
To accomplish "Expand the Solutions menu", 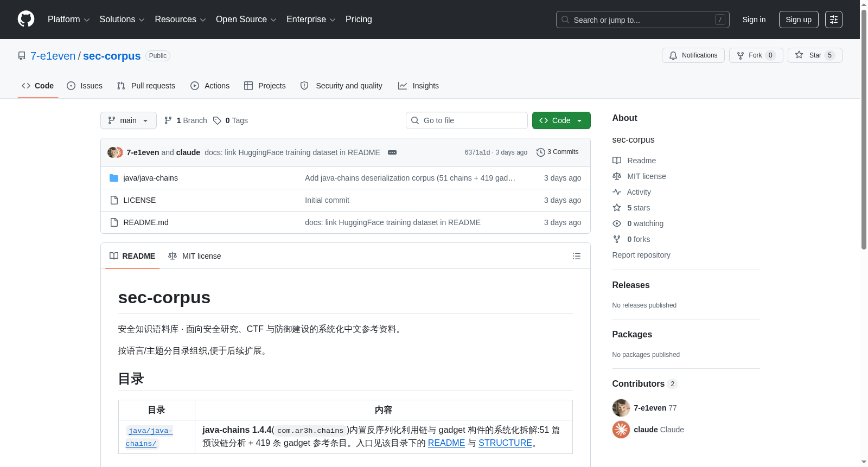I will click(x=122, y=20).
